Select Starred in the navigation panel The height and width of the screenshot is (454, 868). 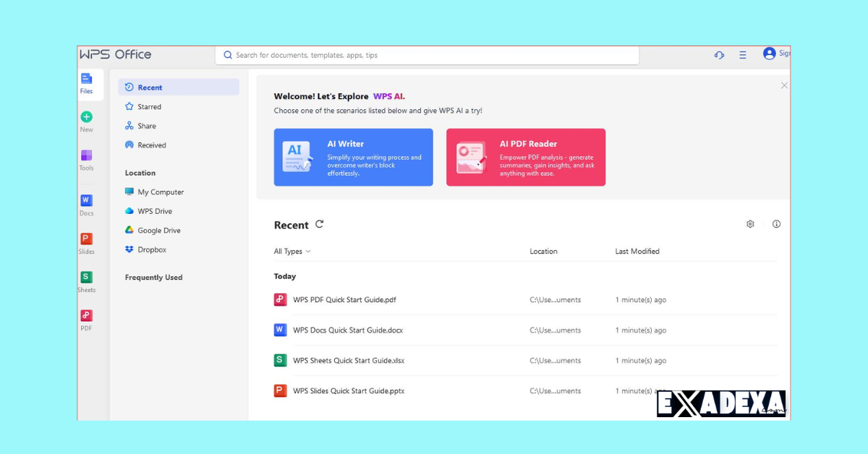[x=150, y=107]
